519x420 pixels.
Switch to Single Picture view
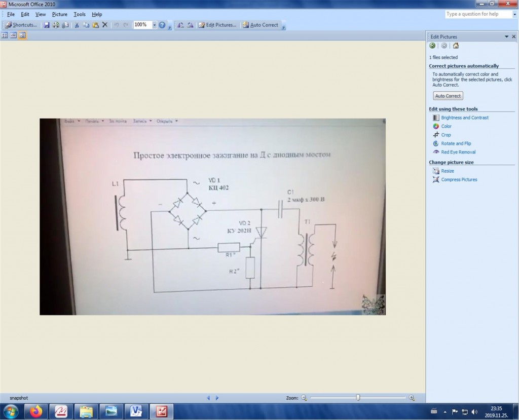pos(22,35)
